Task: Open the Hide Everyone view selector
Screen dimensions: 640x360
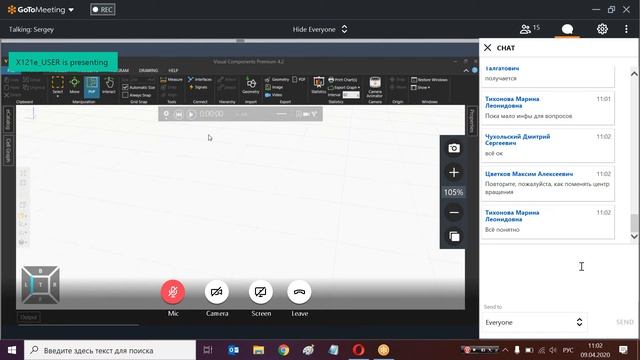Action: tap(320, 29)
